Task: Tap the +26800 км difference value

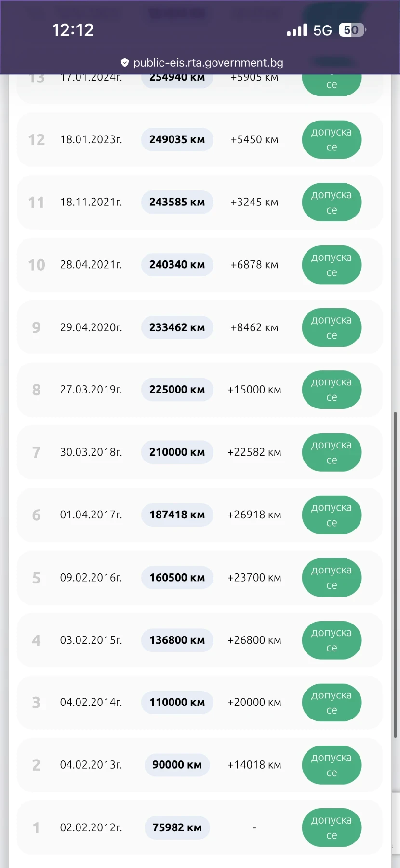Action: (x=254, y=640)
